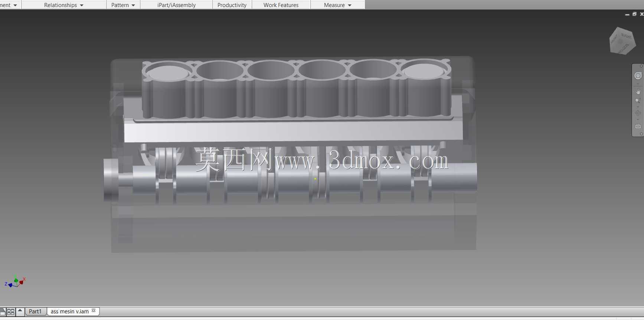Screen dimensions: 644x320
Task: Activate the Zoom tool in navigation bar
Action: point(638,100)
